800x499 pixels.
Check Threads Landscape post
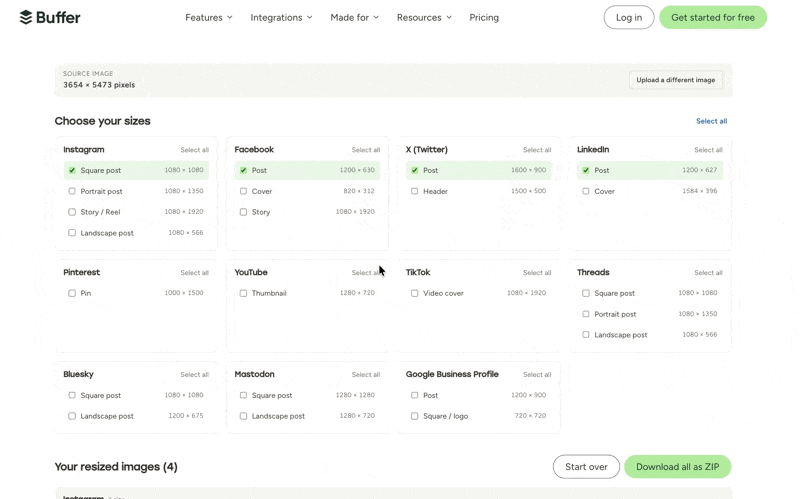[586, 335]
